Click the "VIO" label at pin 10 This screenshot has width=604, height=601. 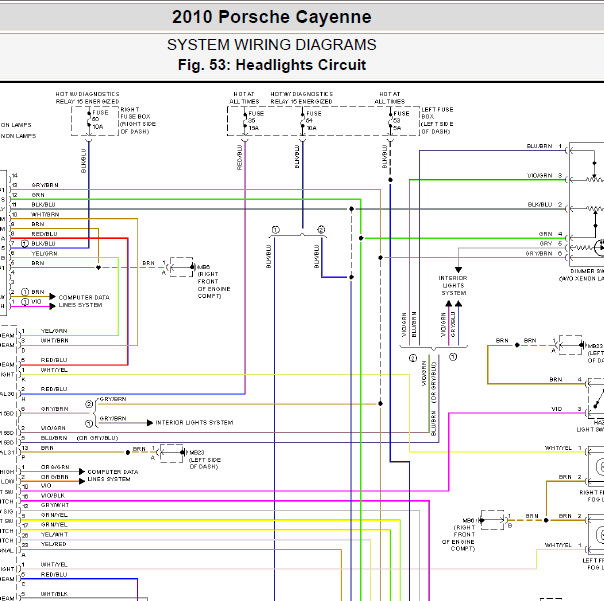(x=46, y=486)
